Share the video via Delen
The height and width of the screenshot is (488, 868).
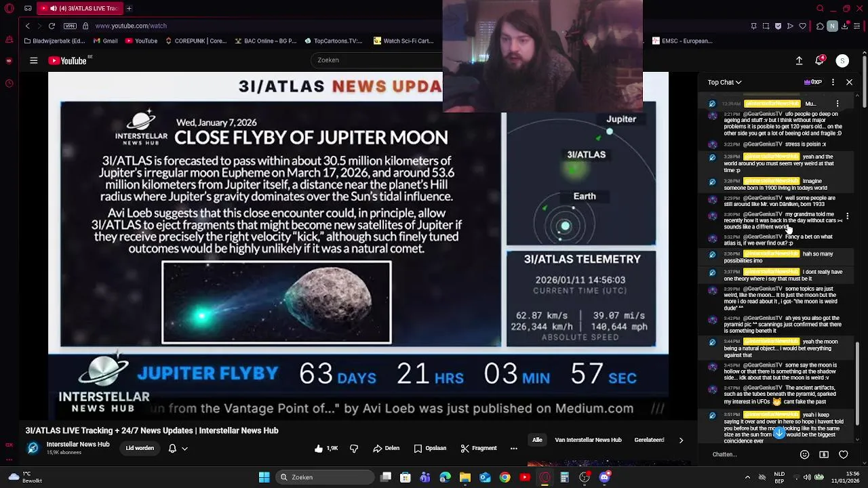click(x=386, y=448)
